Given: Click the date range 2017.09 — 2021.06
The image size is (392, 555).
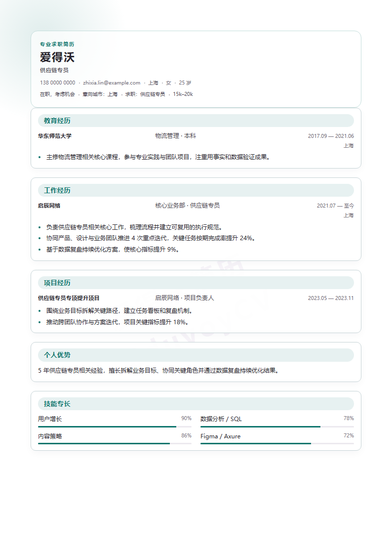Looking at the screenshot, I should pos(331,136).
